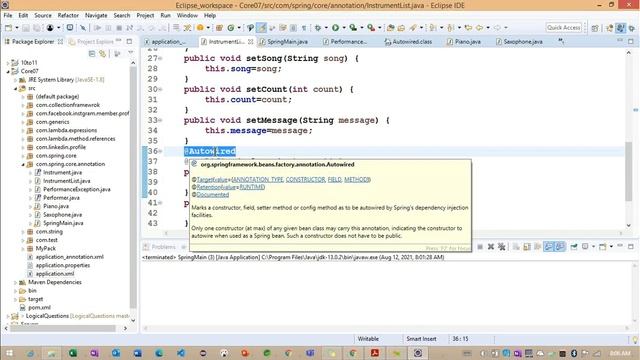Toggle Show Console on standard error icon
Image resolution: width=640 pixels, height=360 pixels.
pyautogui.click(x=560, y=247)
